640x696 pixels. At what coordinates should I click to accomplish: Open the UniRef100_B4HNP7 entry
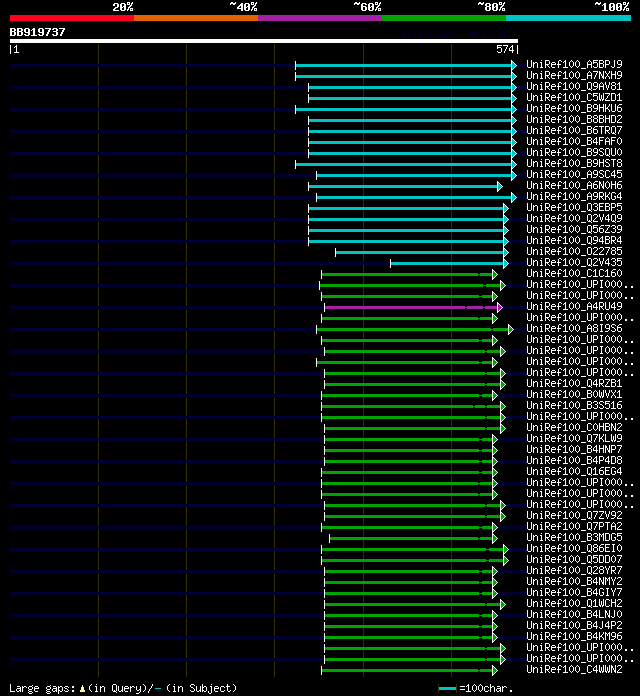(574, 450)
